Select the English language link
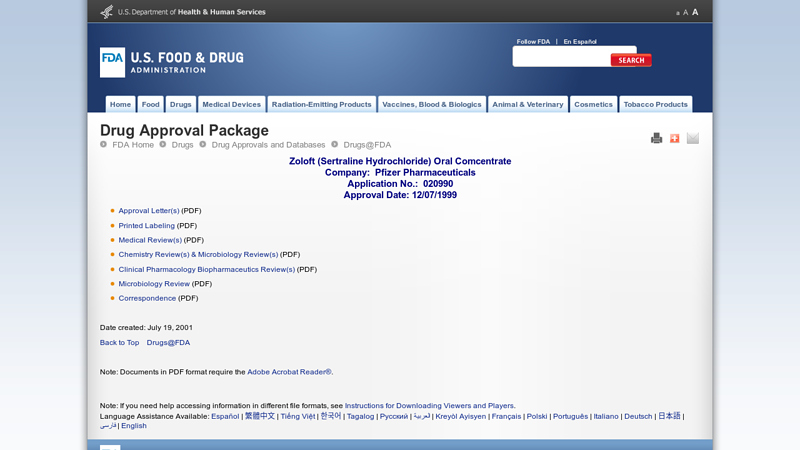 click(134, 426)
